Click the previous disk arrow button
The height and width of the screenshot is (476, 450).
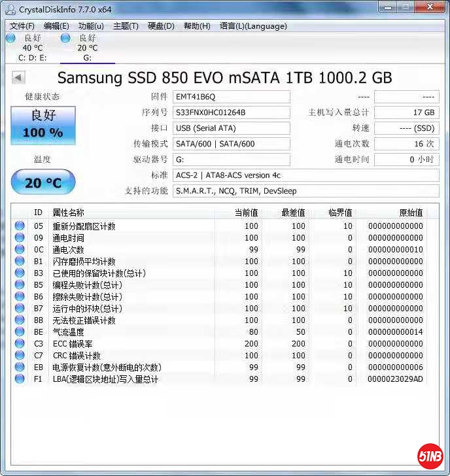pos(18,78)
